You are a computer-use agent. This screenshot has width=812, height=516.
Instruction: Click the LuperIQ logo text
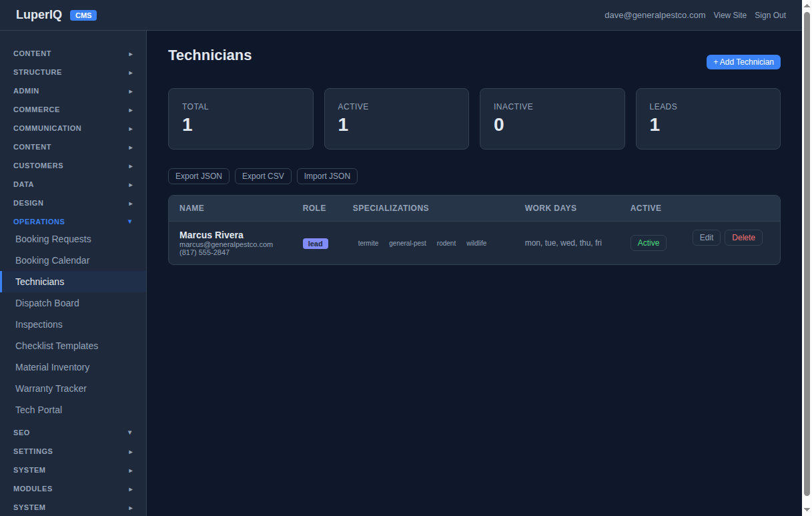39,15
